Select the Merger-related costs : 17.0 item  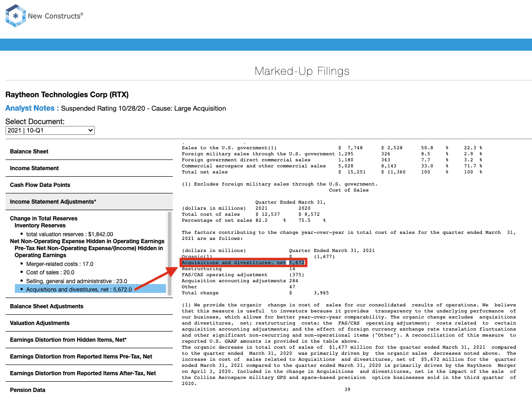pyautogui.click(x=60, y=264)
